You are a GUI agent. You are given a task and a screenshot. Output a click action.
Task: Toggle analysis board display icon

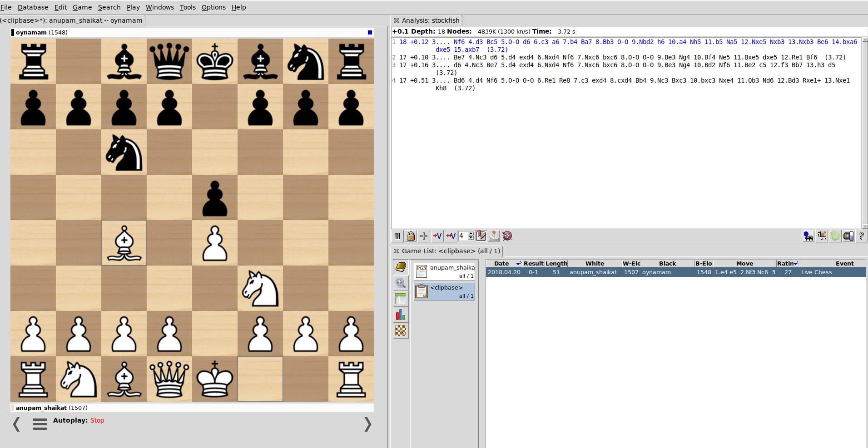coord(822,236)
